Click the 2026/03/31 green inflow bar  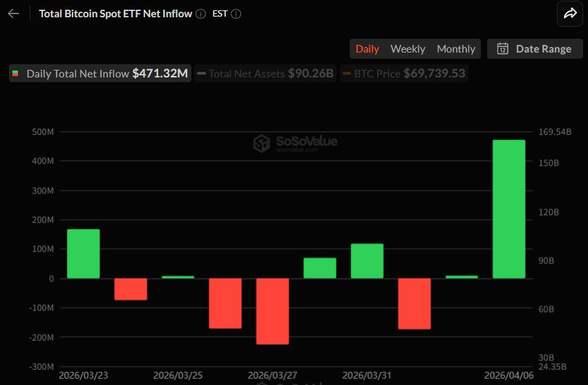[367, 261]
